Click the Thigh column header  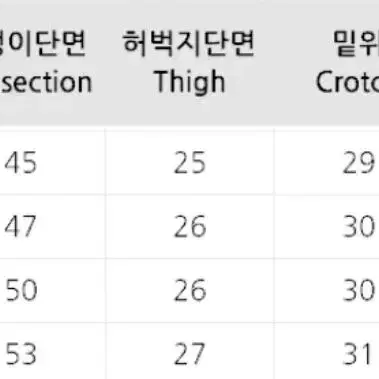(189, 62)
